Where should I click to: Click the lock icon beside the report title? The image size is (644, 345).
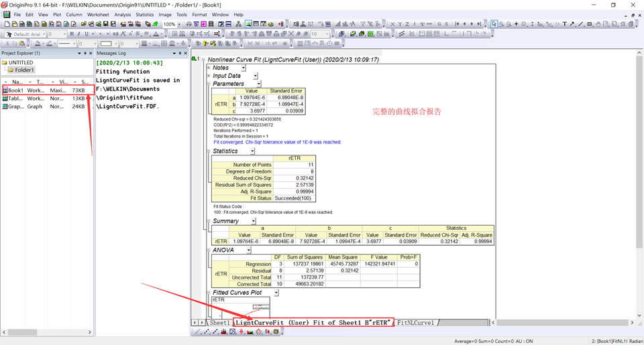tap(195, 59)
